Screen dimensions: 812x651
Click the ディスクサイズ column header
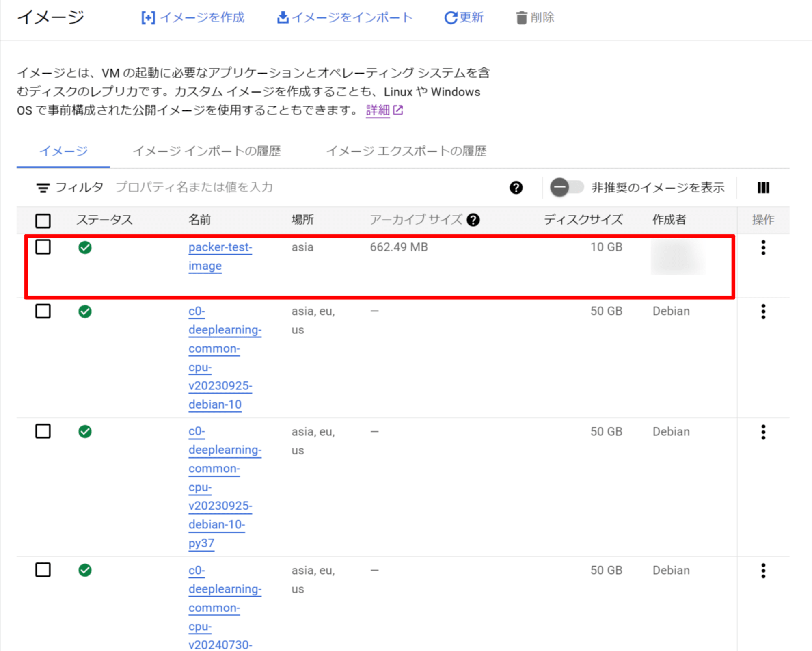pos(583,220)
